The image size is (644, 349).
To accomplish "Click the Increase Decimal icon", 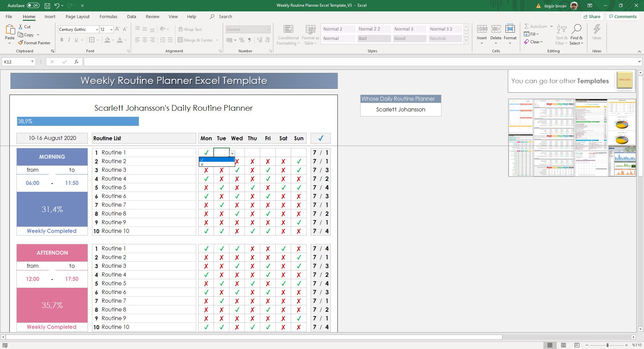I will coord(259,40).
